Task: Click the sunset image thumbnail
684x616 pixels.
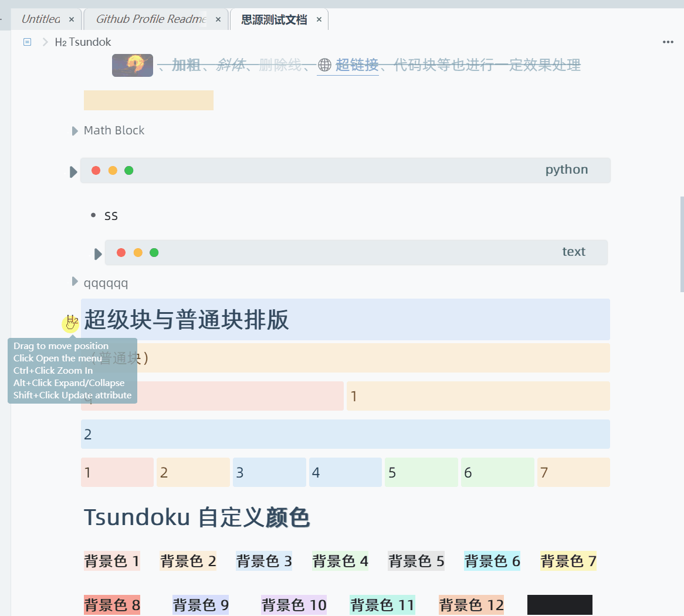Action: point(132,65)
